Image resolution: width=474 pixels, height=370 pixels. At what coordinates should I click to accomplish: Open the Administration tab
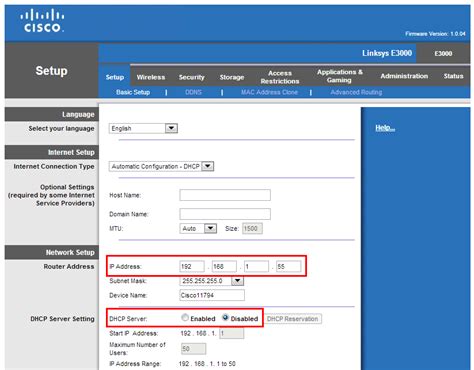(x=404, y=76)
